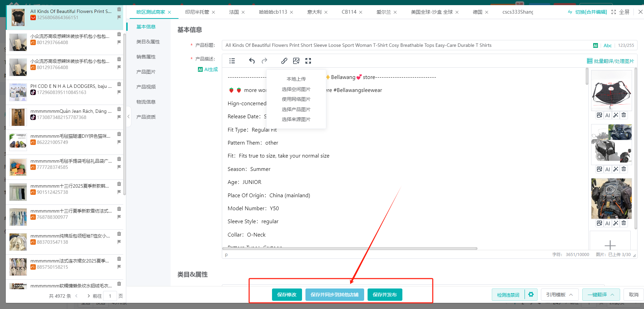
Task: Choose 本地上传 from the image menu
Action: pyautogui.click(x=296, y=79)
